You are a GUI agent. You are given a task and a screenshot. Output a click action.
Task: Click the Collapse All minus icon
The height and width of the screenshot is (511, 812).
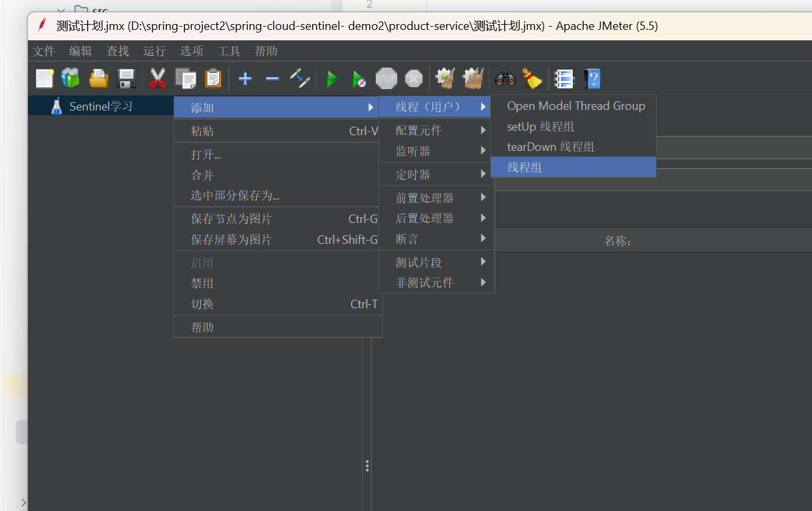click(272, 79)
